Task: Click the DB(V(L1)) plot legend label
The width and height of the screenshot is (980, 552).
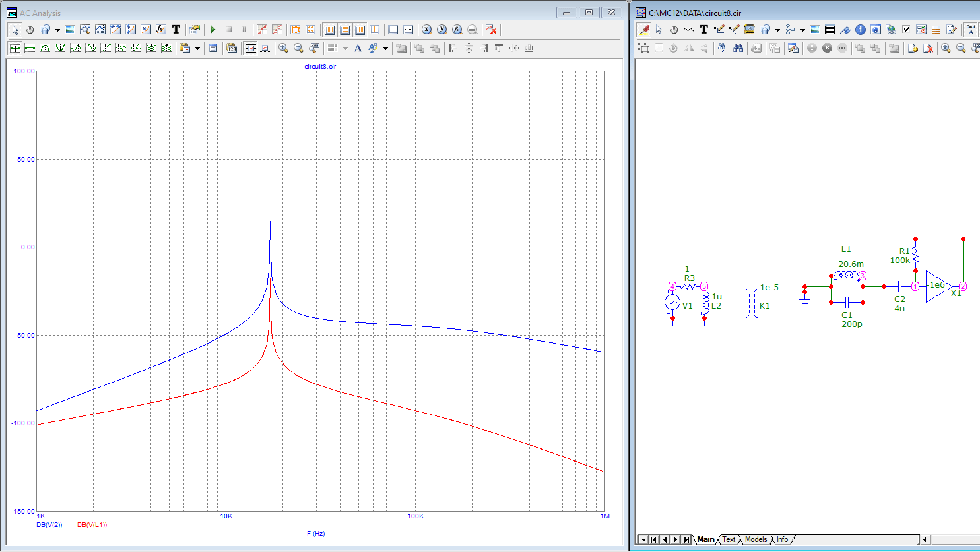Action: coord(92,525)
